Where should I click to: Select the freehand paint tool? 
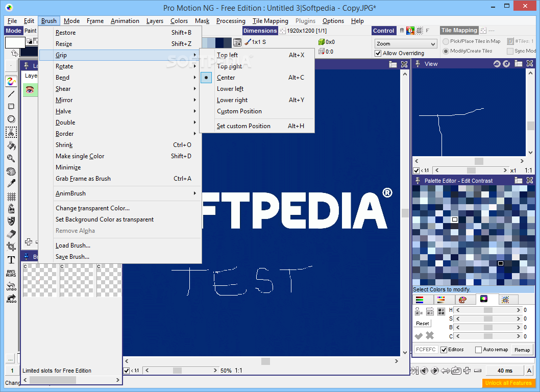(11, 81)
